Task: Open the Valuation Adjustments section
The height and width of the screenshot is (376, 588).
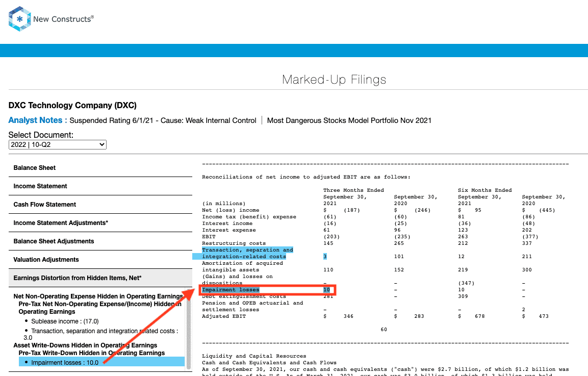Action: point(100,260)
